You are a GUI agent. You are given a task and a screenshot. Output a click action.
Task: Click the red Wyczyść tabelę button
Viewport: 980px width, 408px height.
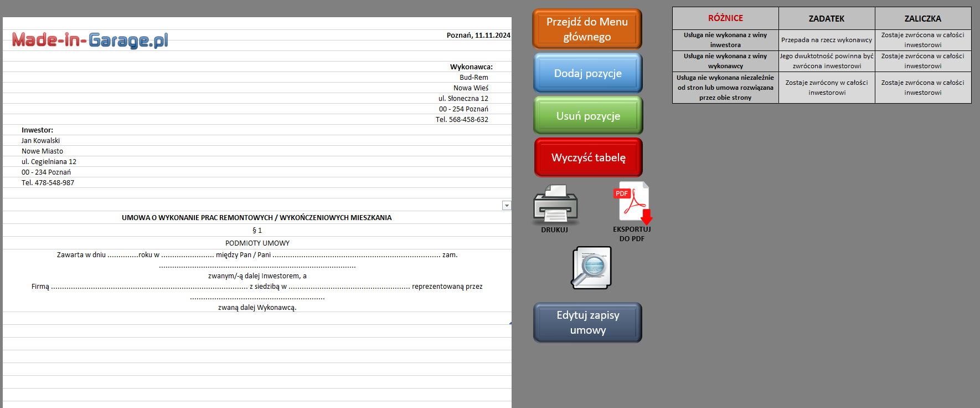pyautogui.click(x=588, y=157)
